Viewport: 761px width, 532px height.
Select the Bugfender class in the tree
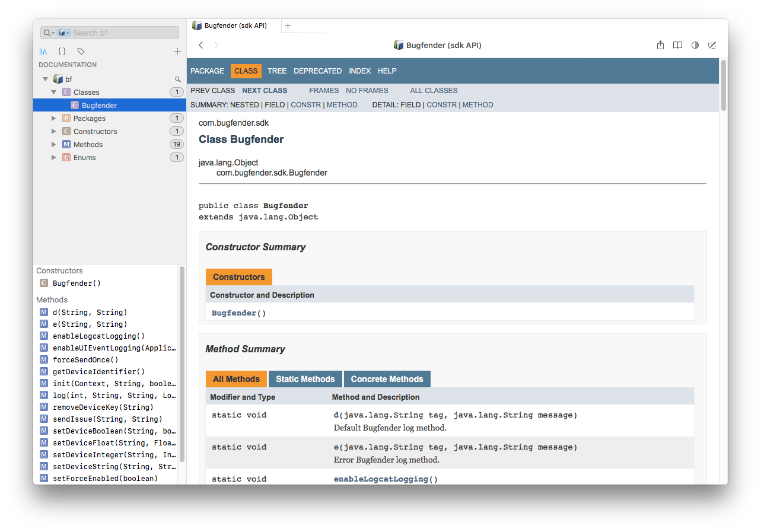[110, 105]
